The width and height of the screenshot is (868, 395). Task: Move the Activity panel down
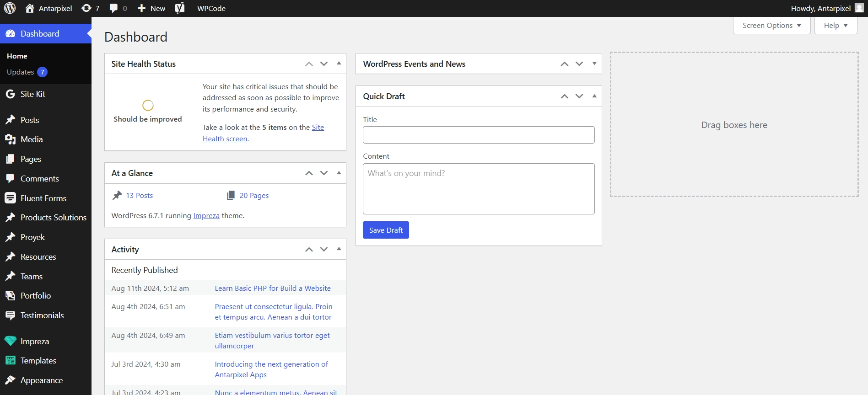click(324, 250)
